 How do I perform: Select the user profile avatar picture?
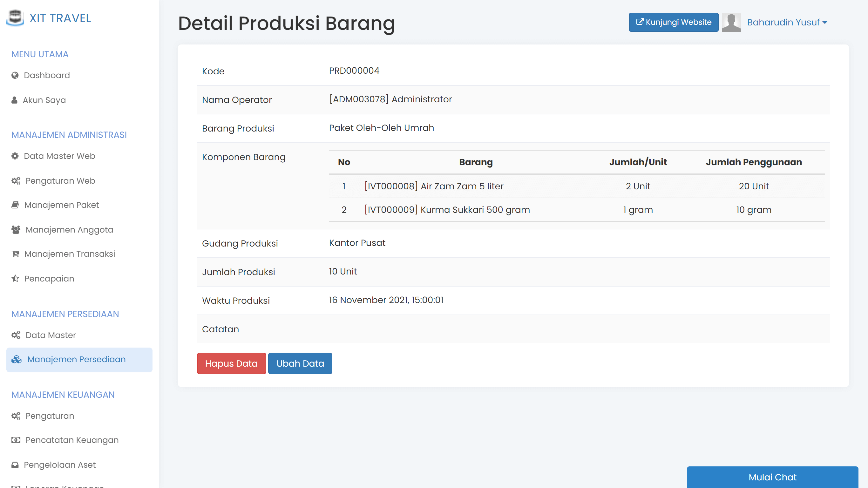tap(731, 22)
